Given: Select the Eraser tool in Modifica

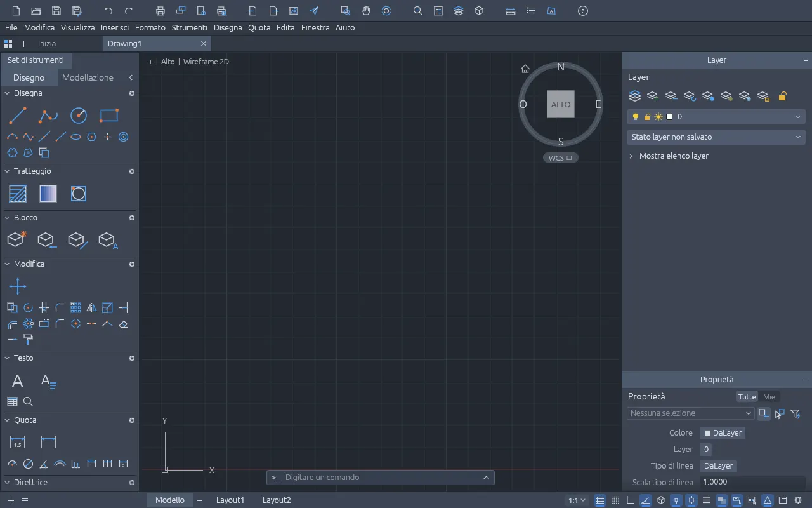Looking at the screenshot, I should coord(124,324).
